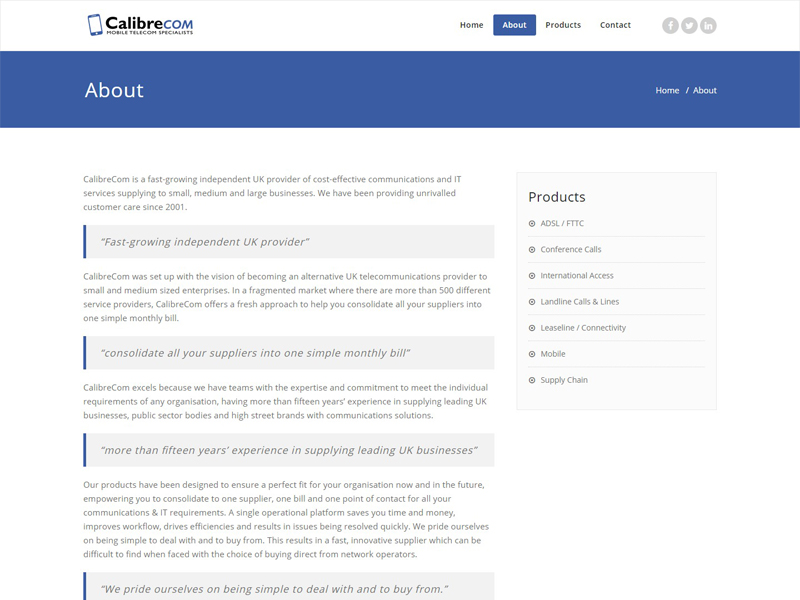800x600 pixels.
Task: Open the Contact menu item
Action: click(x=615, y=25)
